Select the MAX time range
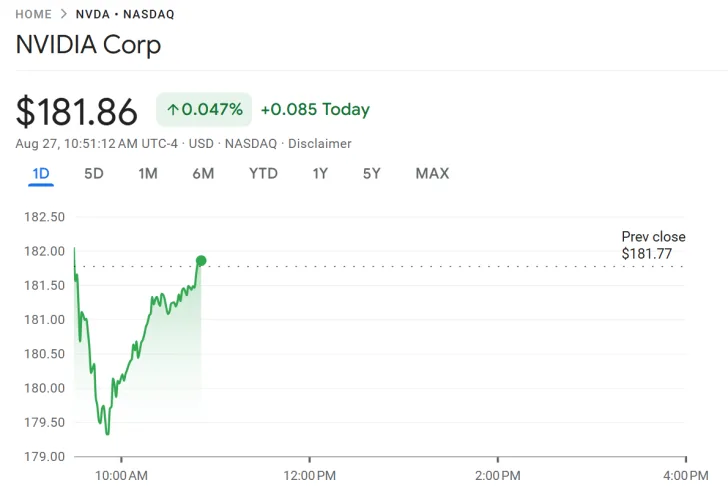 pyautogui.click(x=432, y=173)
